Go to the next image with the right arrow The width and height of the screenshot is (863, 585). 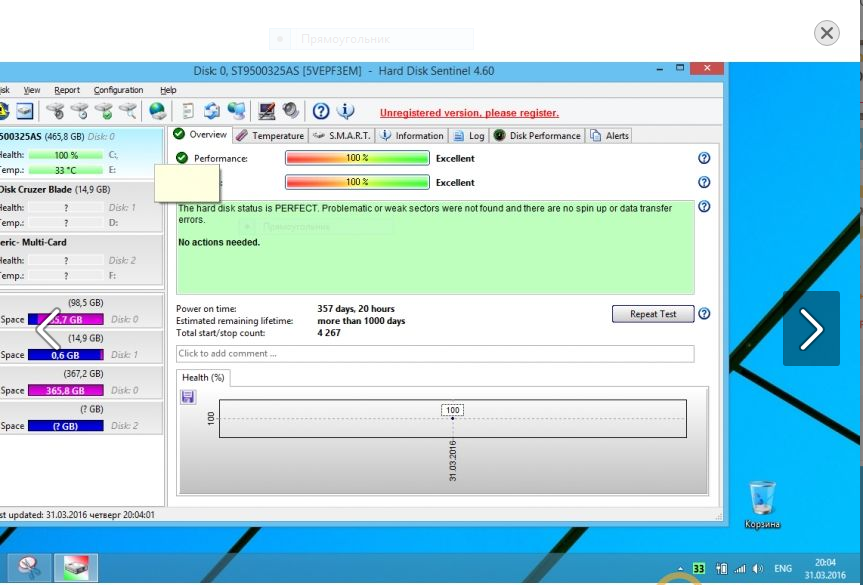(x=811, y=329)
